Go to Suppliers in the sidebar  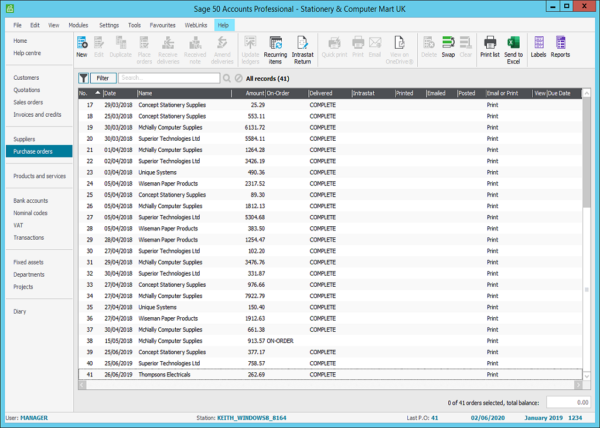[25, 139]
